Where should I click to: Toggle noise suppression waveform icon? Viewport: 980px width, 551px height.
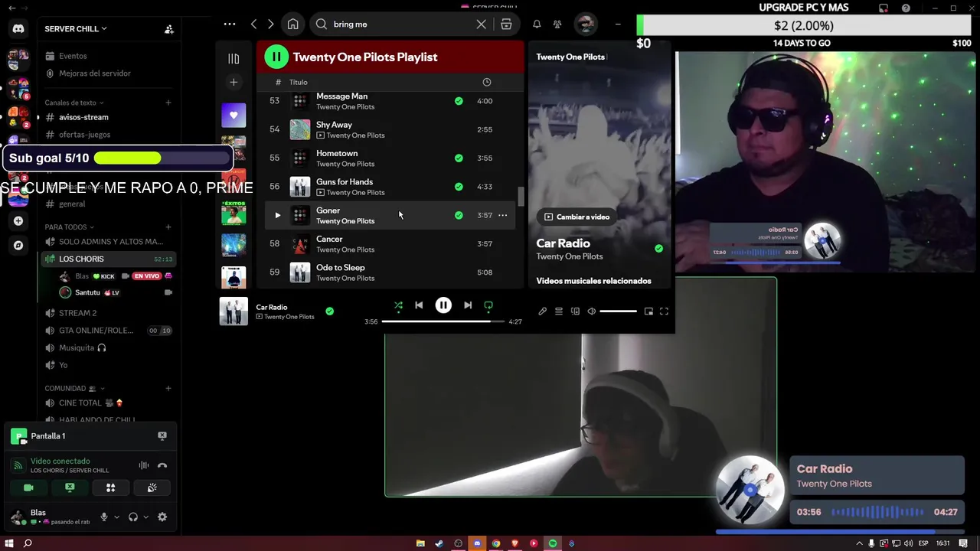143,465
